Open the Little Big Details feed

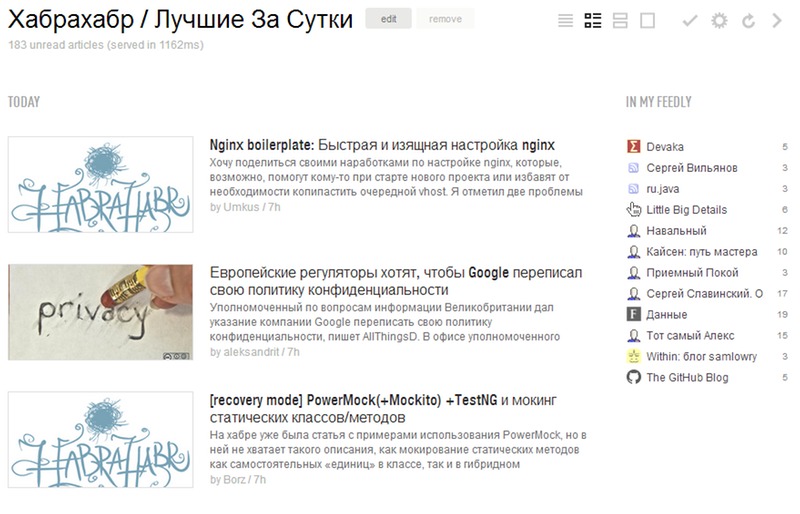(686, 210)
